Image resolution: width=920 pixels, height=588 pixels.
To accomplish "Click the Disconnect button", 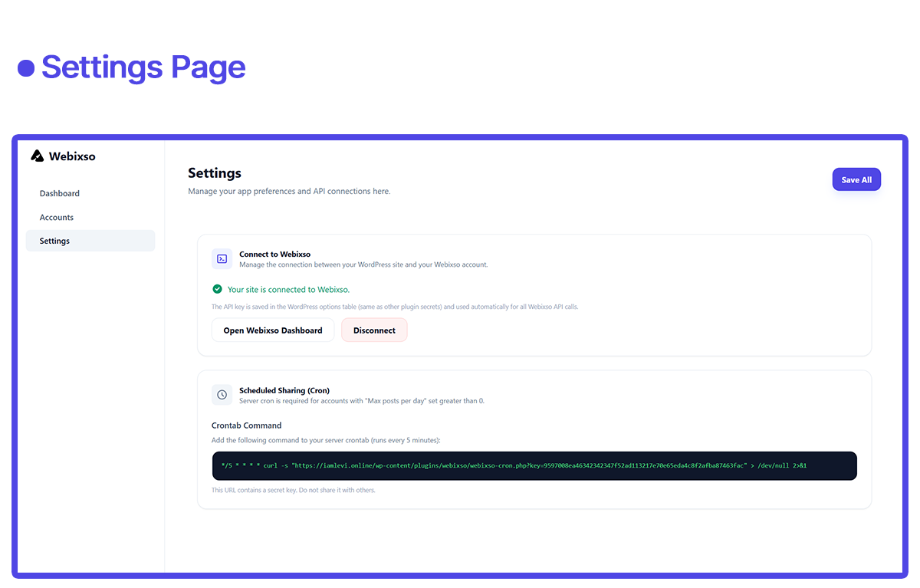I will pos(374,330).
